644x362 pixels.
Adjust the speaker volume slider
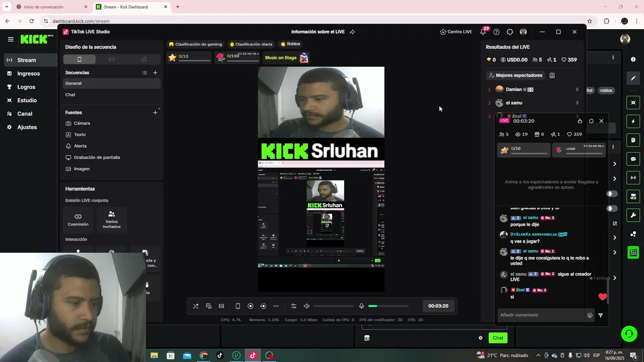point(333,306)
